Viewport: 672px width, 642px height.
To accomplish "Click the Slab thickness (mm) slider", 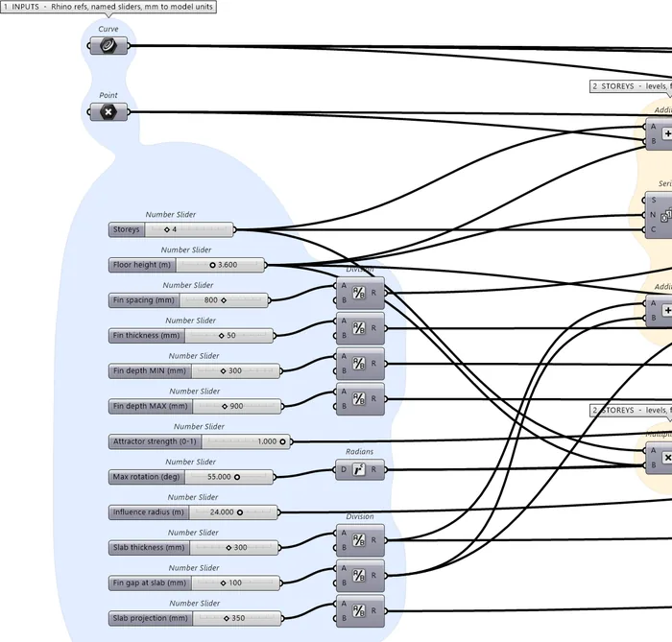I will 194,547.
